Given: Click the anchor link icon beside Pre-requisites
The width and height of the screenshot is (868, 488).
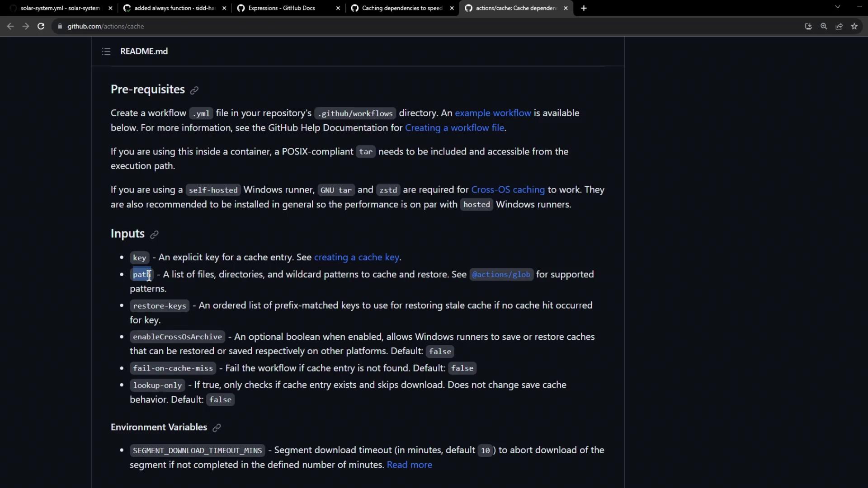Looking at the screenshot, I should tap(194, 90).
